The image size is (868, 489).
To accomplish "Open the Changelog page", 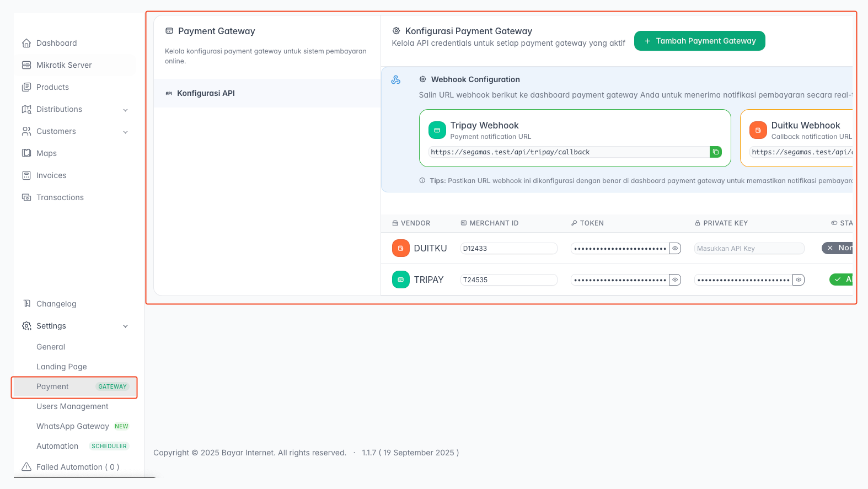I will point(56,304).
